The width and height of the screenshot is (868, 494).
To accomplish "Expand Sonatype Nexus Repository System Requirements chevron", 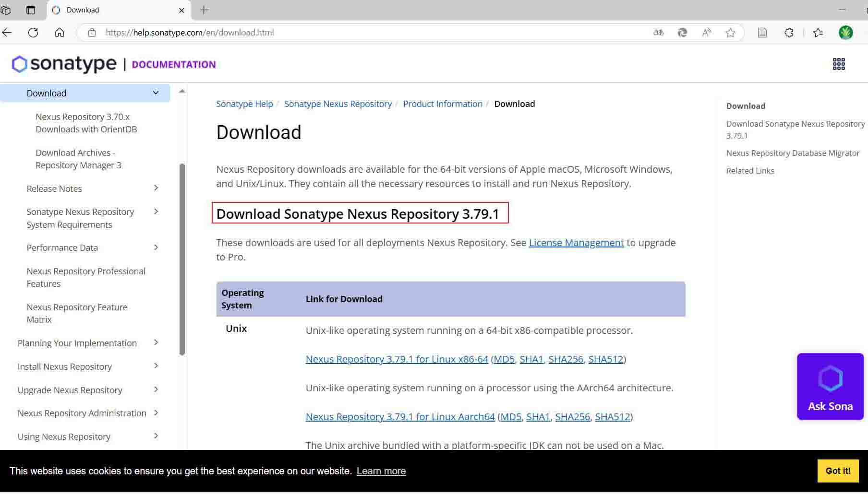I will coord(156,212).
